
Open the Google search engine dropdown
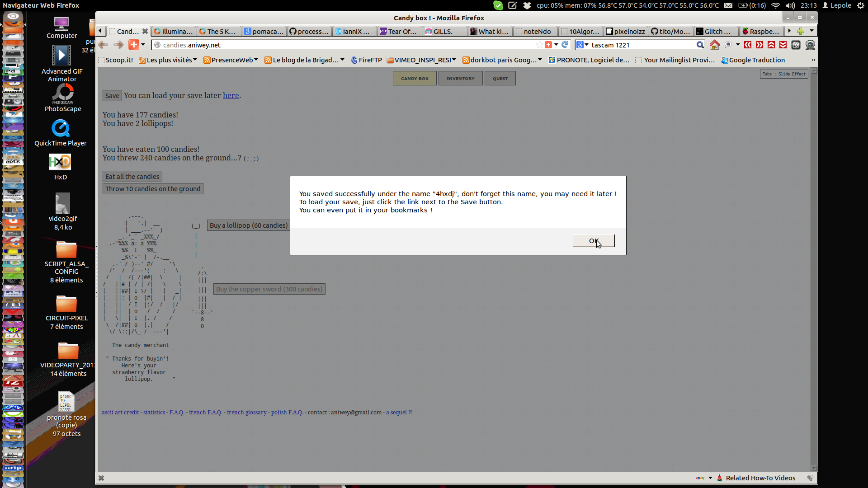click(582, 45)
